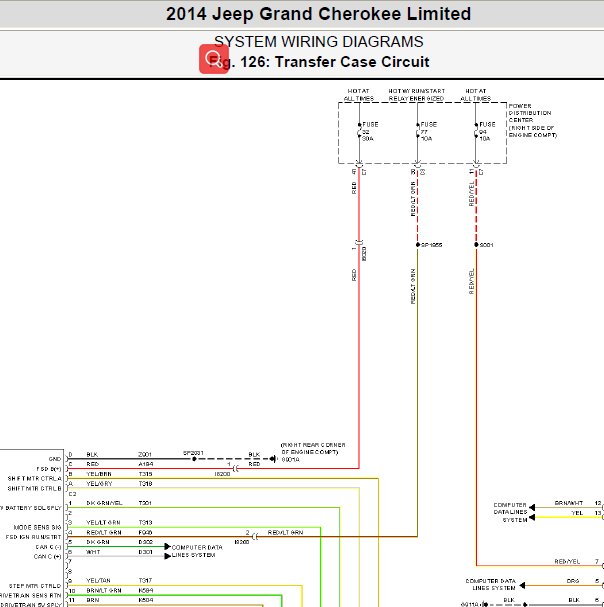
Task: Click circuit code 'T317'
Action: pos(145,581)
